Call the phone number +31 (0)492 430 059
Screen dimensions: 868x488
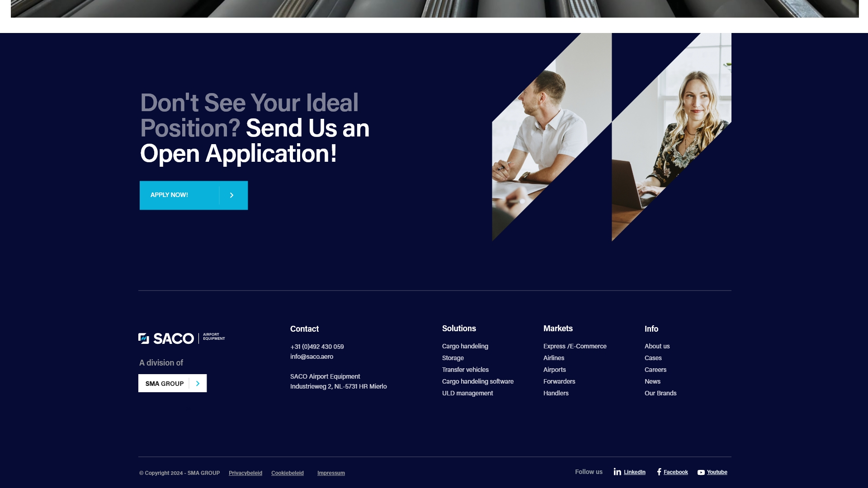(317, 347)
